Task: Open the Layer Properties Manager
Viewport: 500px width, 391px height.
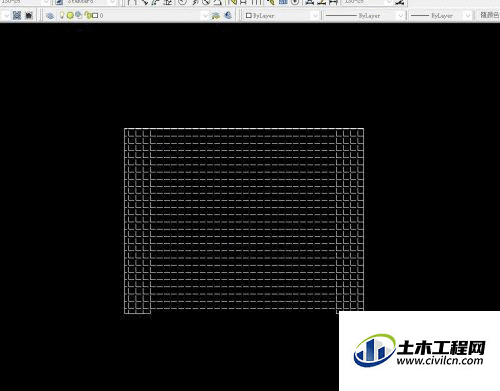Action: click(50, 15)
